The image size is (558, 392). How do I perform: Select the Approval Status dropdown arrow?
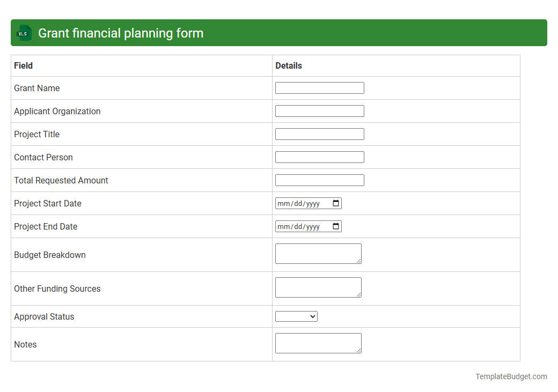(313, 316)
